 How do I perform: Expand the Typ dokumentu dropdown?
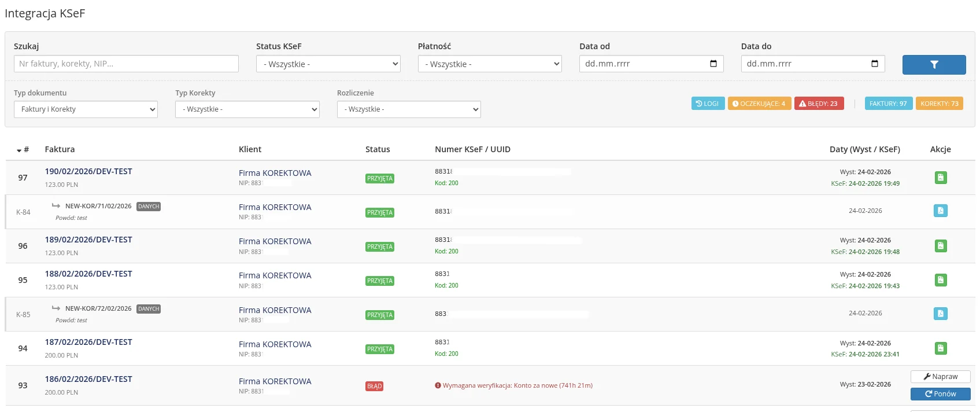click(86, 109)
